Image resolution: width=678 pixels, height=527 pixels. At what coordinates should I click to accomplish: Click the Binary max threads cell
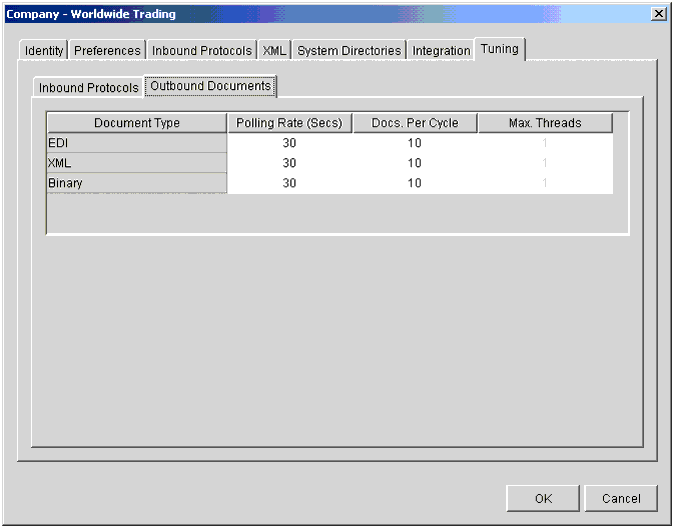click(x=545, y=183)
